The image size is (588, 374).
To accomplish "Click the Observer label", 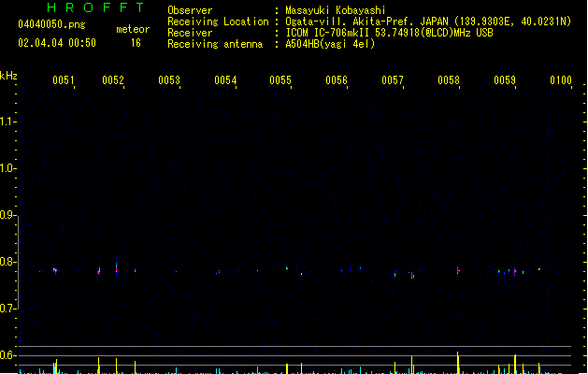I will [190, 10].
